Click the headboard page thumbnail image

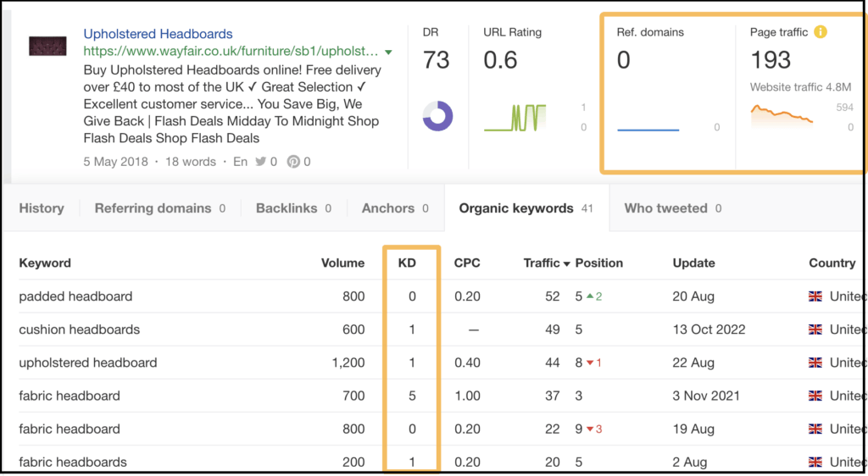(x=47, y=47)
